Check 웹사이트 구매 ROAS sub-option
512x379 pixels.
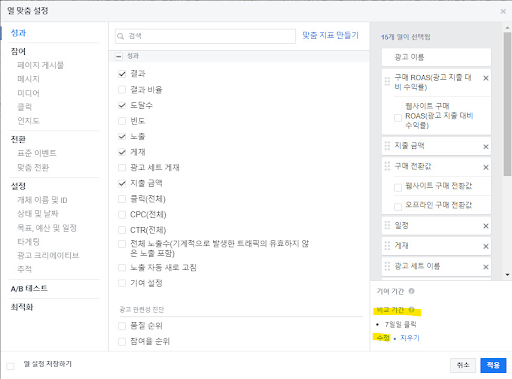pyautogui.click(x=398, y=118)
